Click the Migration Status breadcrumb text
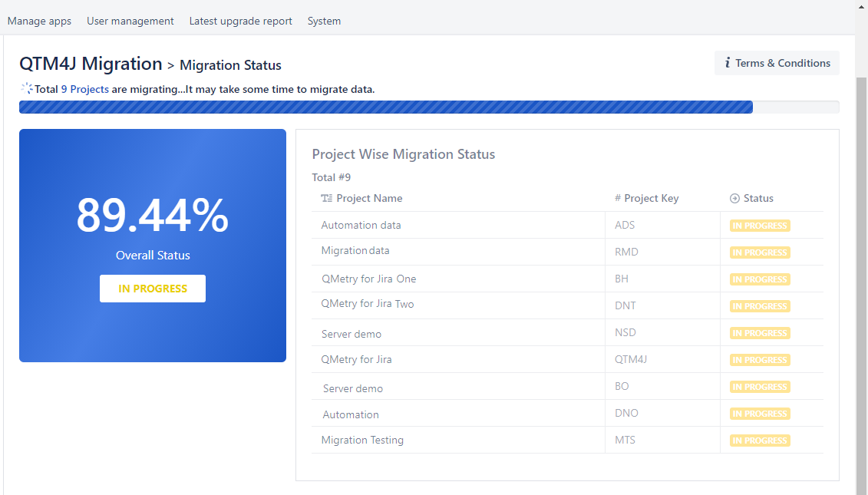This screenshot has height=495, width=868. (230, 65)
